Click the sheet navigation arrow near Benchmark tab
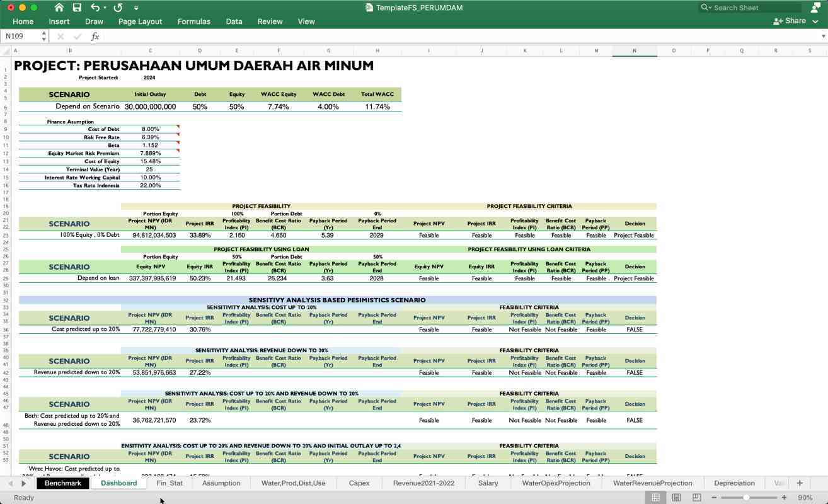Viewport: 828px width, 504px height. click(x=24, y=483)
